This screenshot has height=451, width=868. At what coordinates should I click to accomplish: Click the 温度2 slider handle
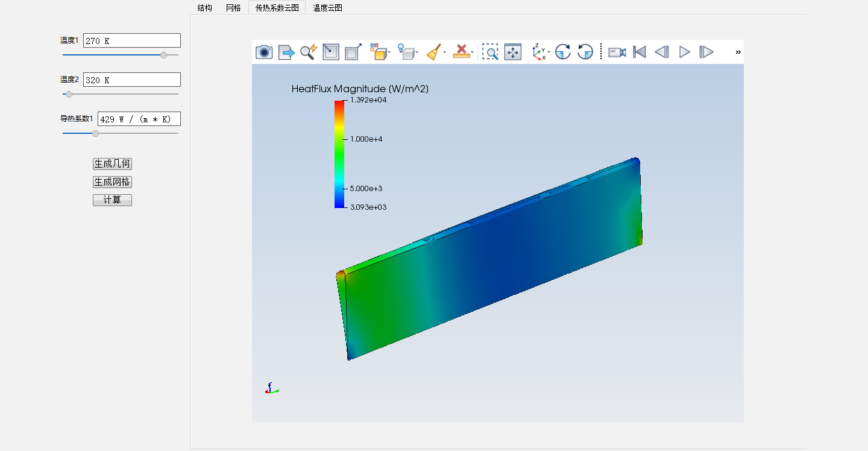[x=69, y=94]
